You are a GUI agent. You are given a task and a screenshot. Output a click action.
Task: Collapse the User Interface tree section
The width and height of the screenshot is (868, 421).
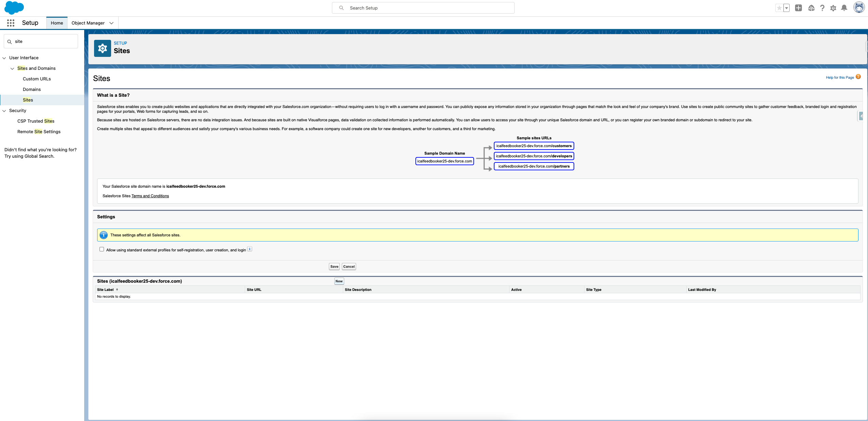[x=4, y=58]
